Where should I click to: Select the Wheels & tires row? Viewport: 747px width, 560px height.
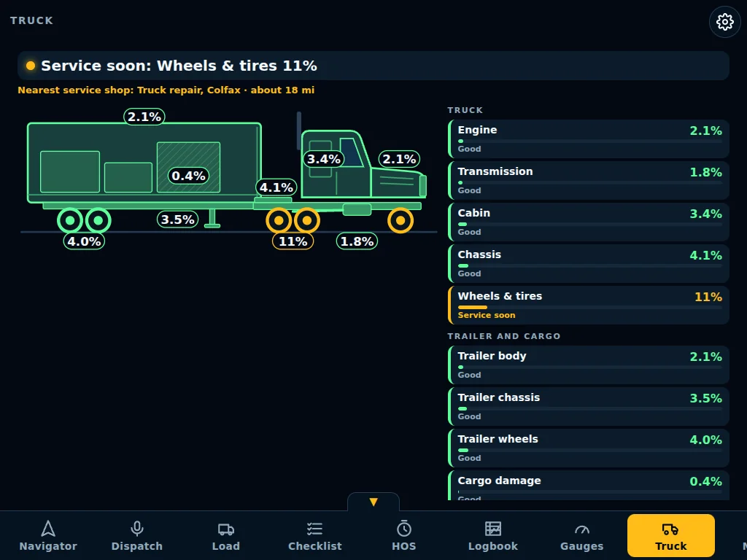click(589, 306)
